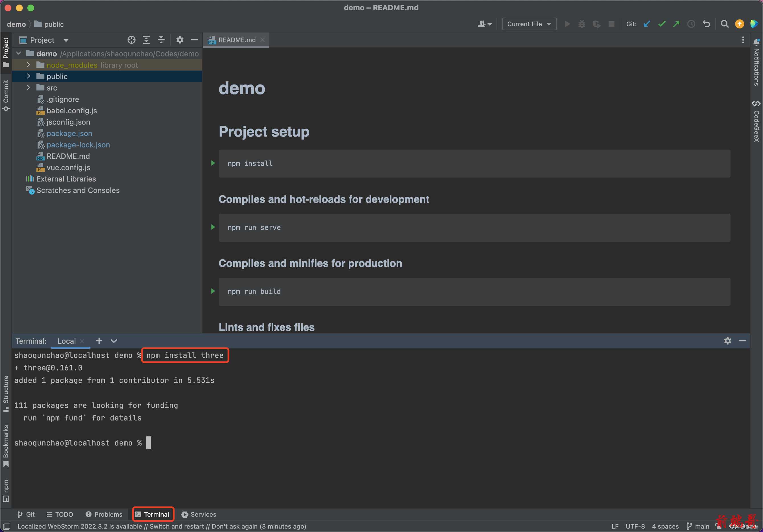The width and height of the screenshot is (763, 532).
Task: Click the Stop square icon in toolbar
Action: pos(611,24)
